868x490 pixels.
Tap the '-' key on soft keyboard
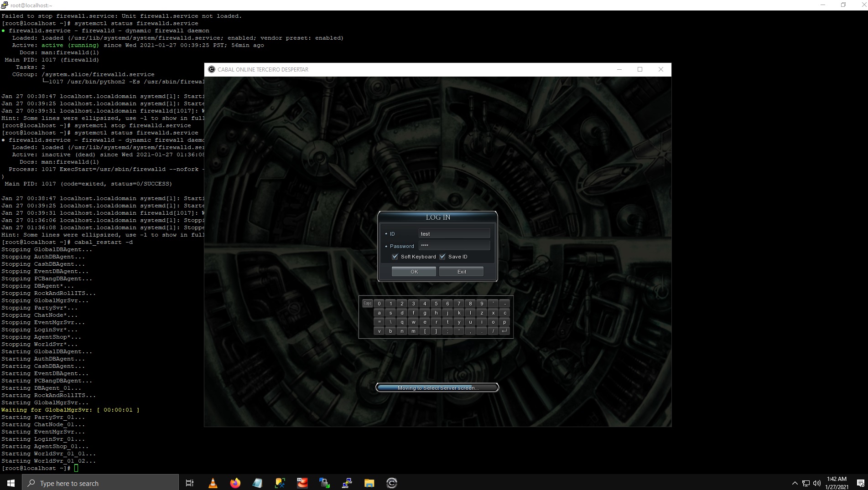pyautogui.click(x=504, y=304)
